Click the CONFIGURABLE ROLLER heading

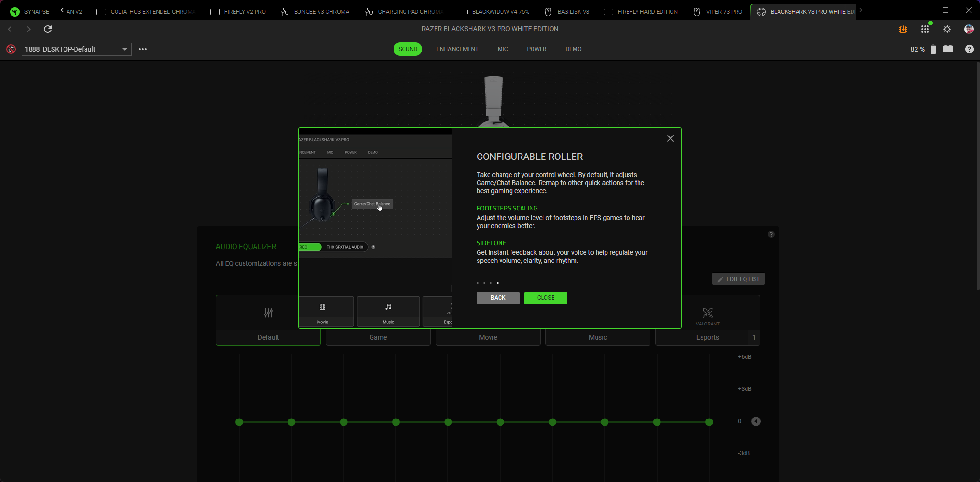(x=530, y=157)
